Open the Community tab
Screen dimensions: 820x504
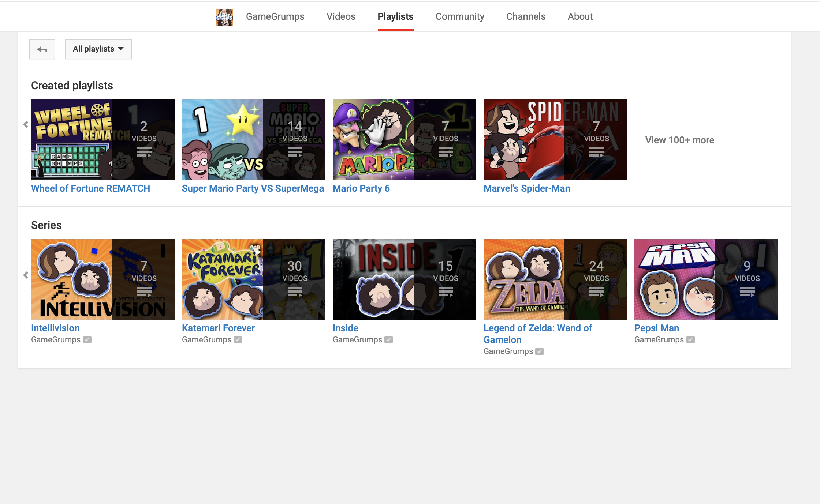click(460, 16)
